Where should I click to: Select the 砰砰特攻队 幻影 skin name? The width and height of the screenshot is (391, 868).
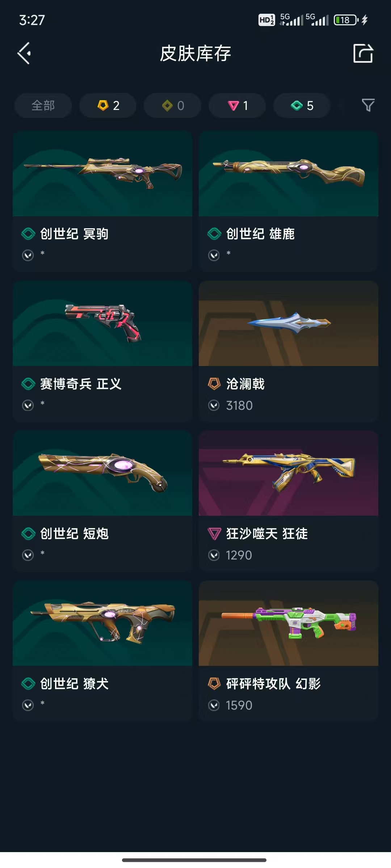[x=273, y=684]
